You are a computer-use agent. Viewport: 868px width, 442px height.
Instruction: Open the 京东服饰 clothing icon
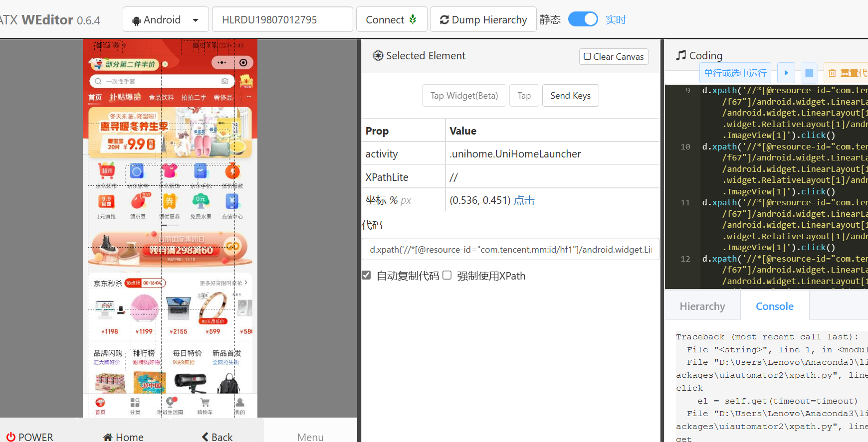[x=170, y=171]
